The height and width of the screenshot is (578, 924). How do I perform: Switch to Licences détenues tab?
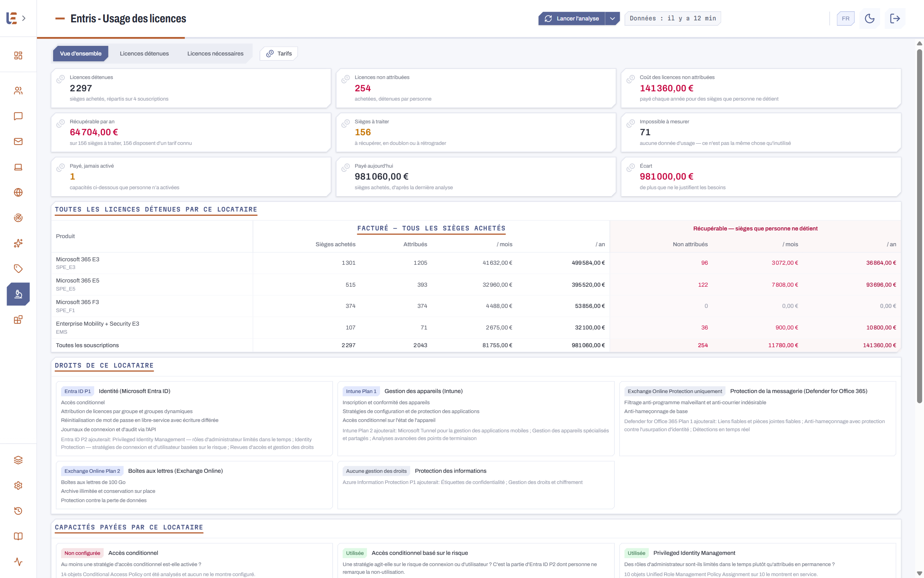[x=144, y=54]
